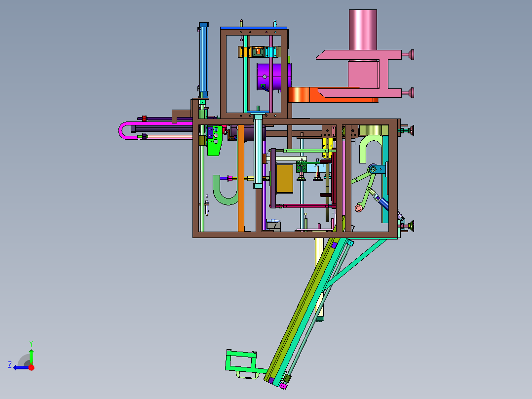Select the blue top plate of the upper frame
Screen dimensions: 532x399
(254, 28)
